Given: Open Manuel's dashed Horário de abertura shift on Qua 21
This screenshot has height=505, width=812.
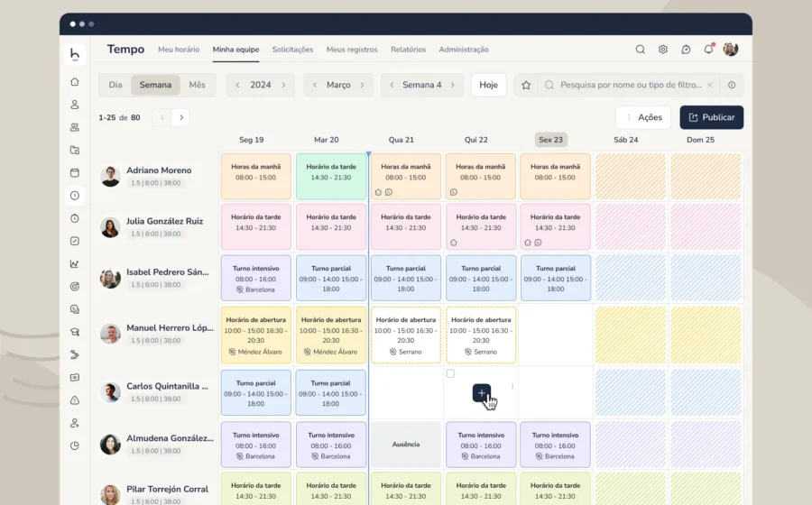Looking at the screenshot, I should pos(406,335).
